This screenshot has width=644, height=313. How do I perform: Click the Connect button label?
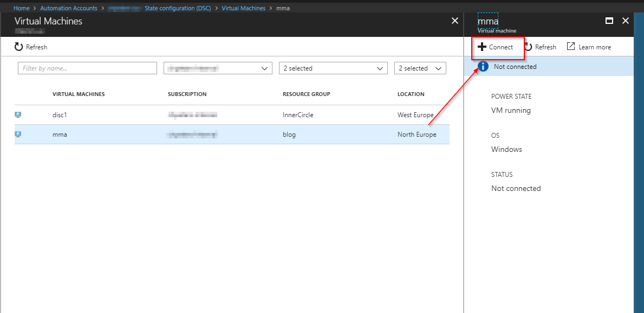[500, 47]
